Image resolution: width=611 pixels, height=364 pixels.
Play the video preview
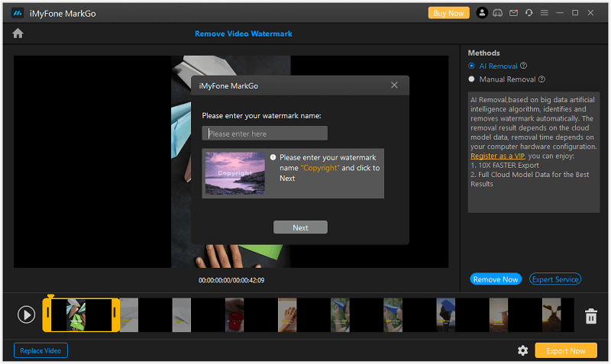pyautogui.click(x=26, y=314)
